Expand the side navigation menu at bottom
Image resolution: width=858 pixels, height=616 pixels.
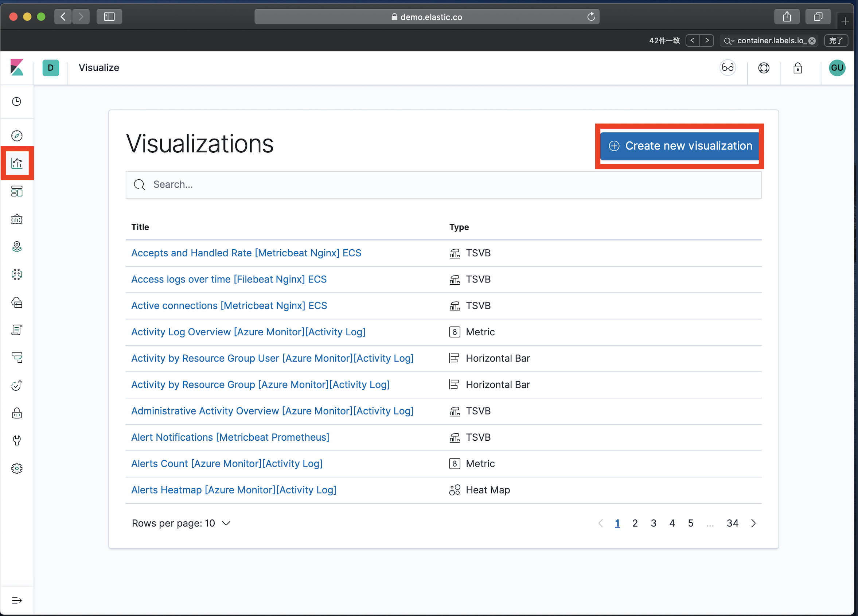tap(17, 600)
